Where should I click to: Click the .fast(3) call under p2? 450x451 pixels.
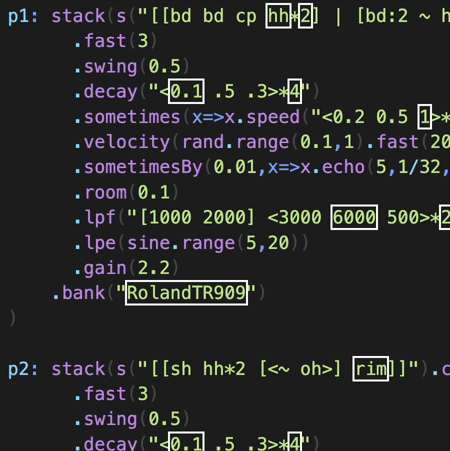point(115,394)
